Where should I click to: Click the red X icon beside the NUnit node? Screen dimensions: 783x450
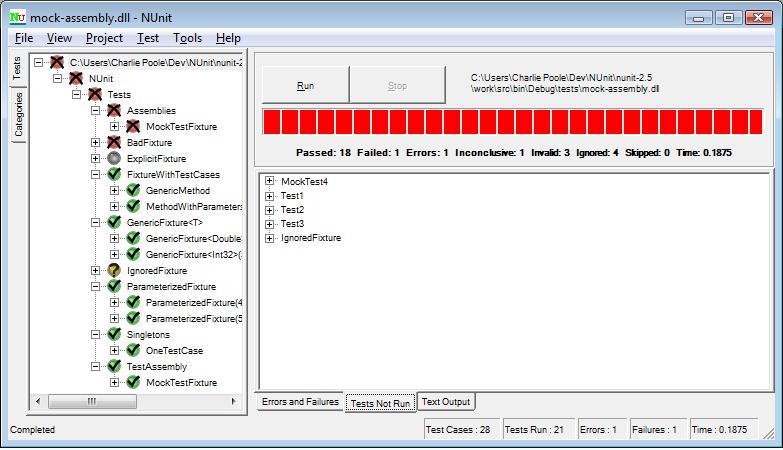[x=76, y=78]
